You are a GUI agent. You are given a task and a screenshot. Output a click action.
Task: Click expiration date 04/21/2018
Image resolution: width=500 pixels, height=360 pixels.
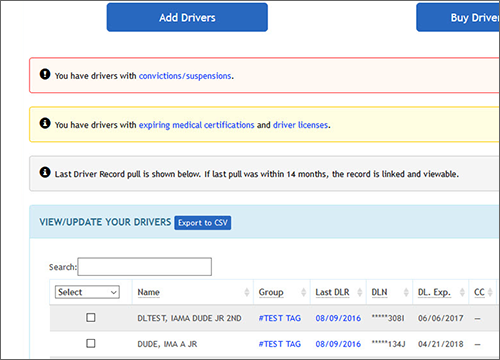[x=441, y=344]
